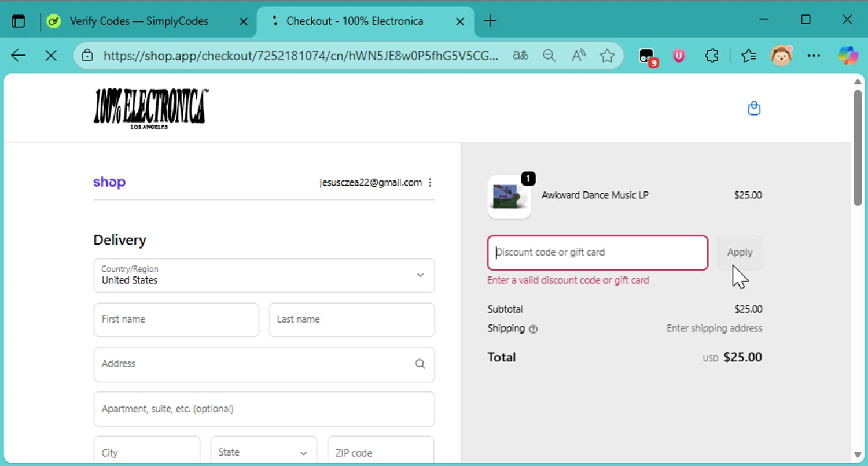The image size is (868, 466).
Task: Click the 'Enter a valid discount code' error
Action: [568, 280]
